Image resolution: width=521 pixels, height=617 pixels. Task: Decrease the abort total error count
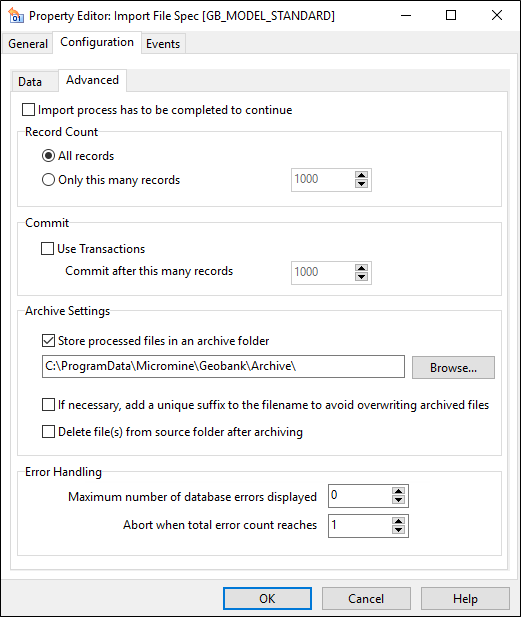[x=398, y=530]
